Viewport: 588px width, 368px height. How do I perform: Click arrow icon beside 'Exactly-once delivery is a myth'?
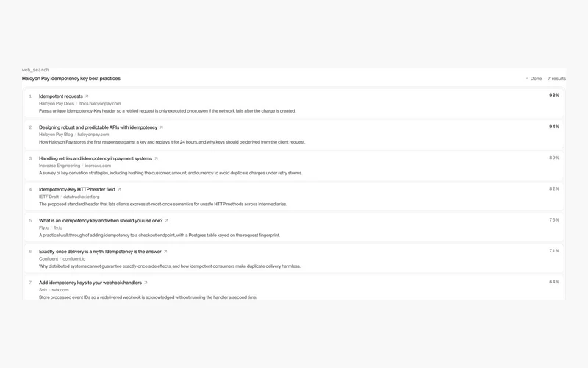click(x=165, y=252)
